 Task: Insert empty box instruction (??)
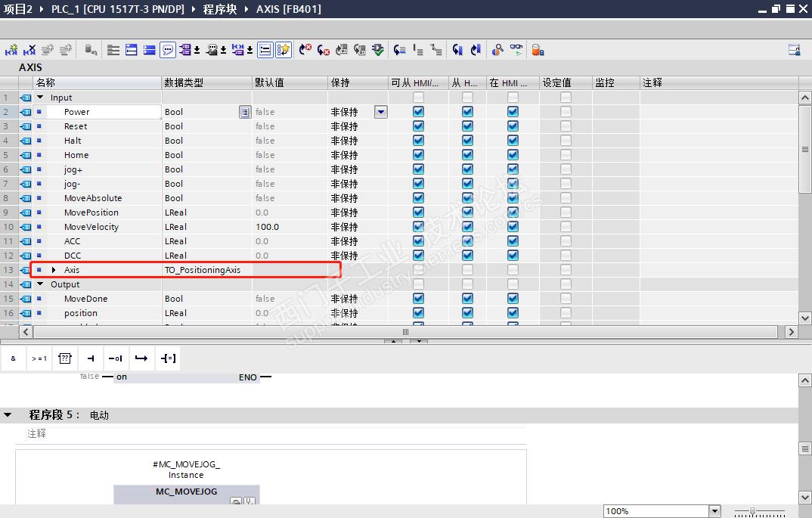(x=65, y=358)
